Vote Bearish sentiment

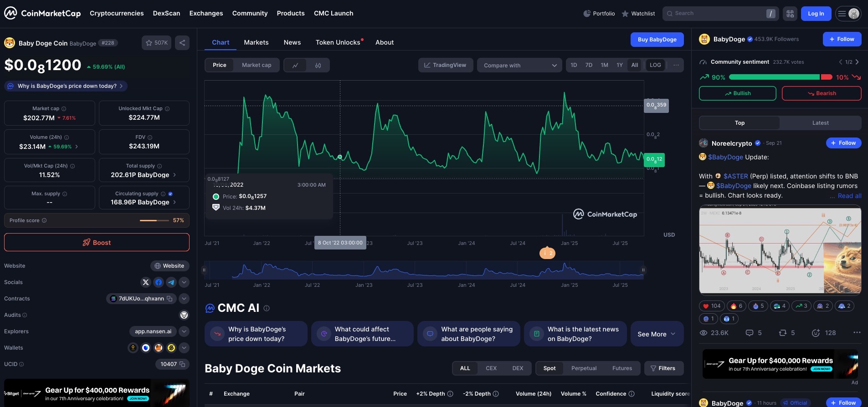[822, 93]
